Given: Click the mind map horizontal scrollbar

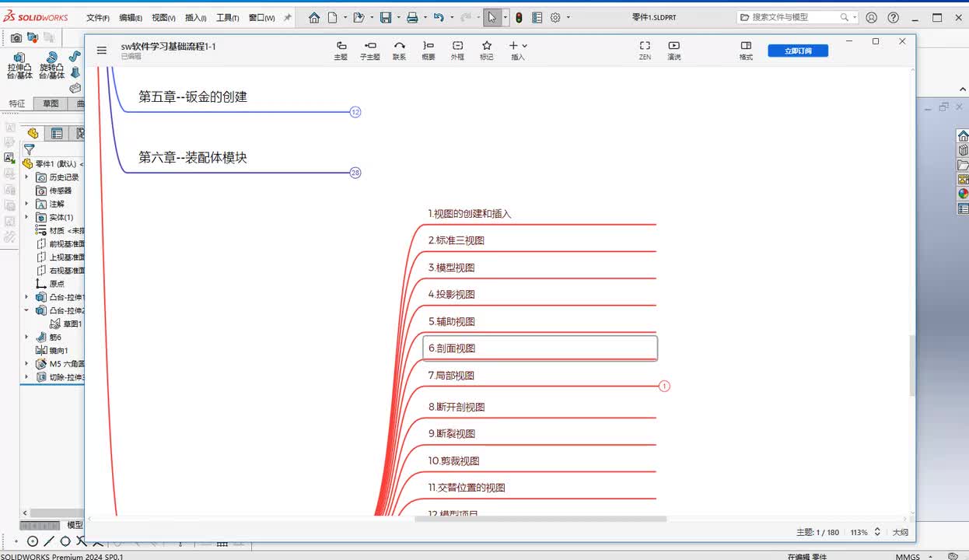Looking at the screenshot, I should tap(540, 519).
